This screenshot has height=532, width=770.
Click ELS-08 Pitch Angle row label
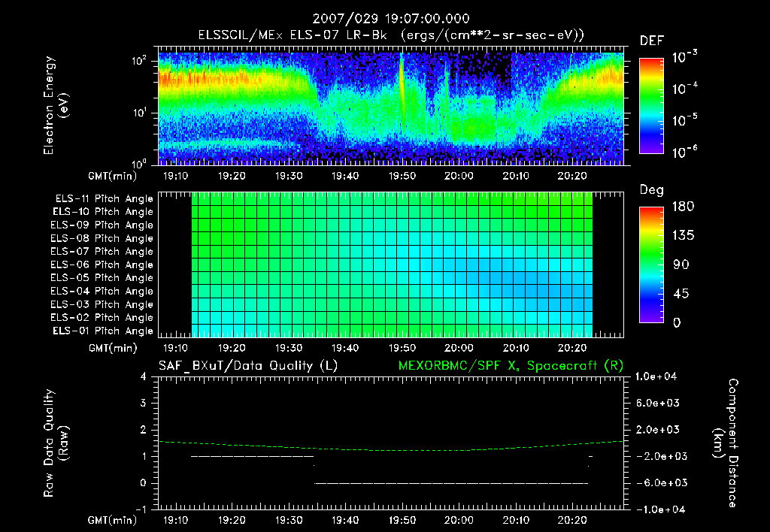point(102,238)
